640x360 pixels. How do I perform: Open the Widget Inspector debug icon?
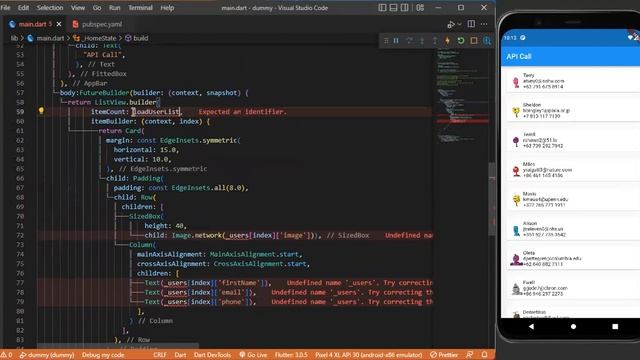coord(487,40)
